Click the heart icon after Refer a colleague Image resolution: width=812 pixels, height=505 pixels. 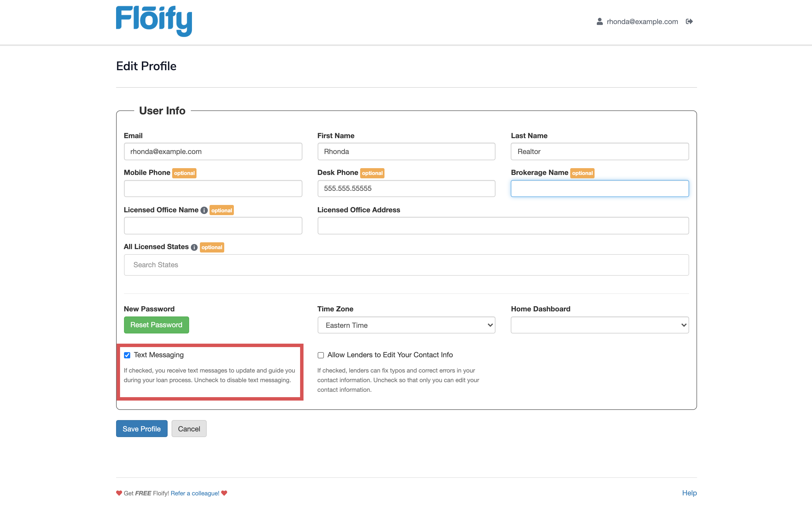point(224,493)
